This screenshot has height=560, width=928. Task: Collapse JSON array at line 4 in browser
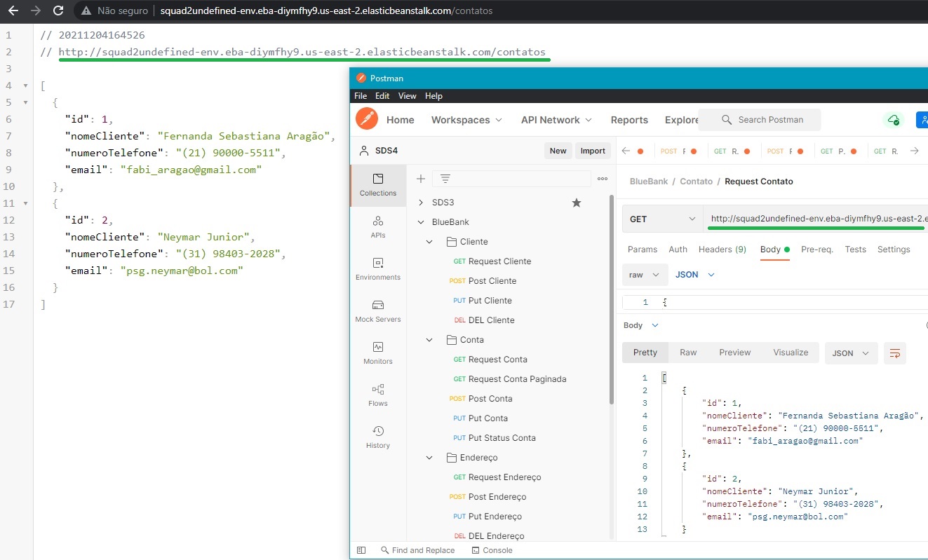[x=27, y=86]
